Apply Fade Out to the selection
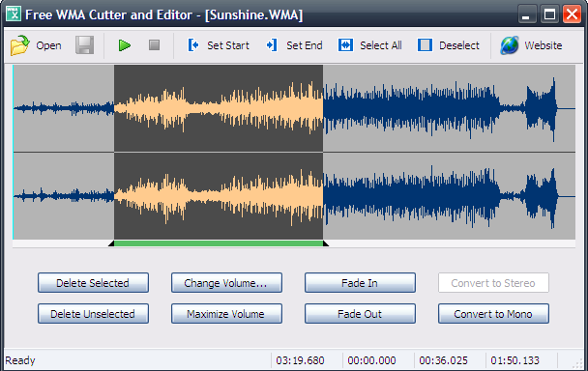This screenshot has width=588, height=371. click(360, 314)
